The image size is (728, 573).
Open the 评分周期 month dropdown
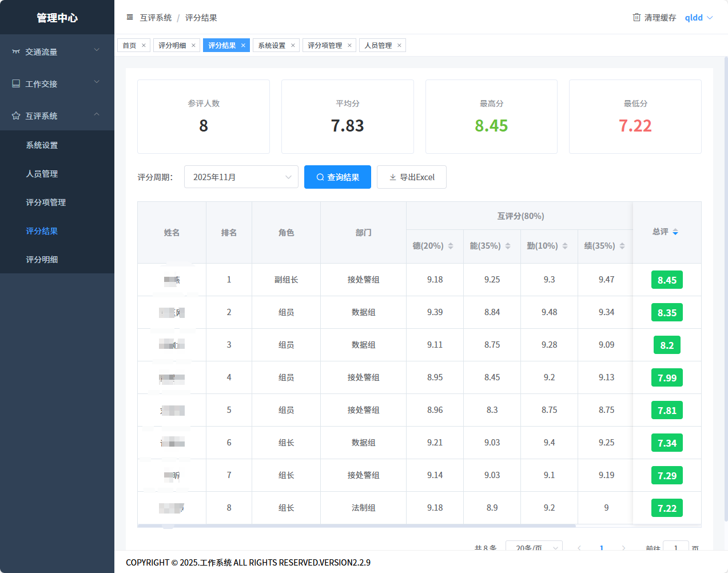click(x=241, y=177)
